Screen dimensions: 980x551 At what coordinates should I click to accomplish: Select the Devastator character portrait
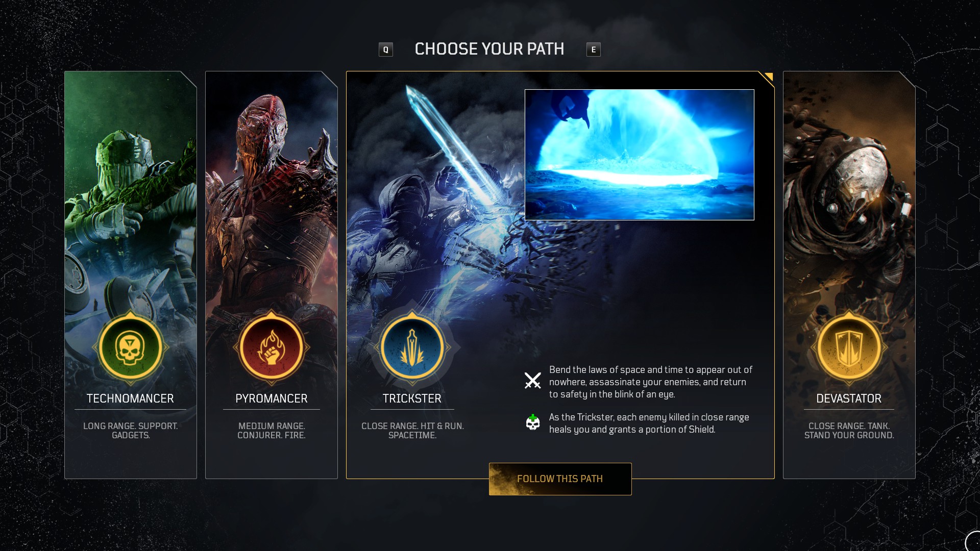[849, 204]
